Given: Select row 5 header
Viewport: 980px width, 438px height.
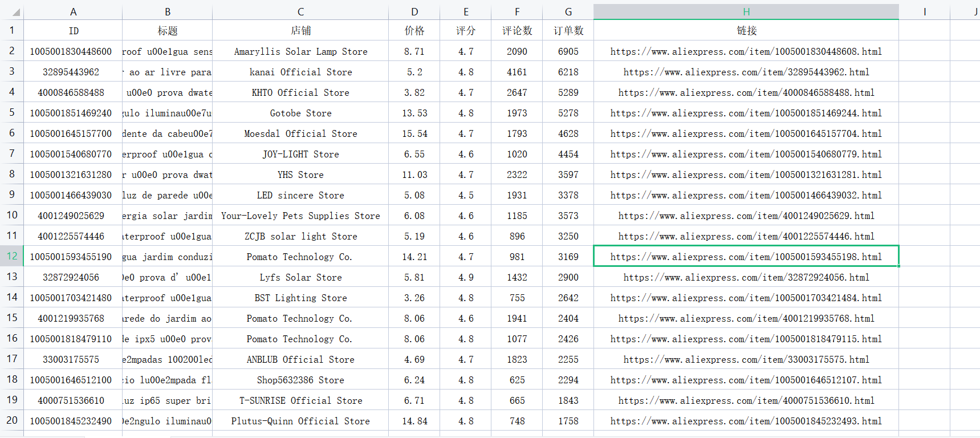Looking at the screenshot, I should (x=12, y=112).
